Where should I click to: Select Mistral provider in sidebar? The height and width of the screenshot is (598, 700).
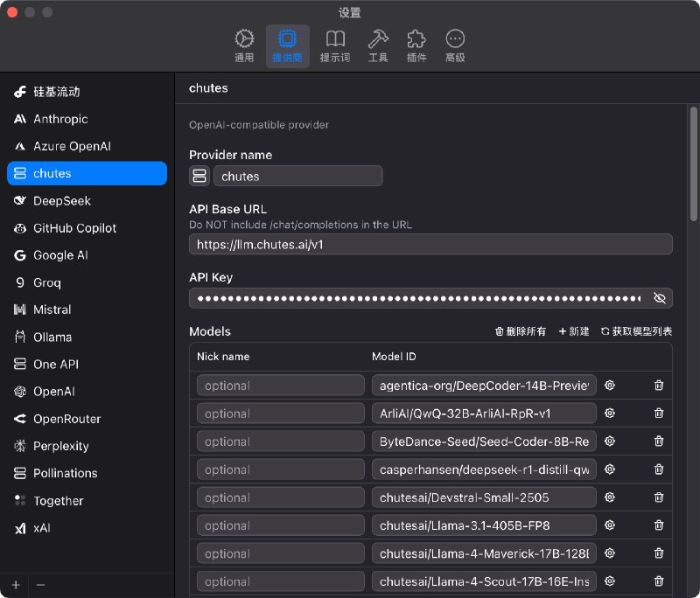87,309
